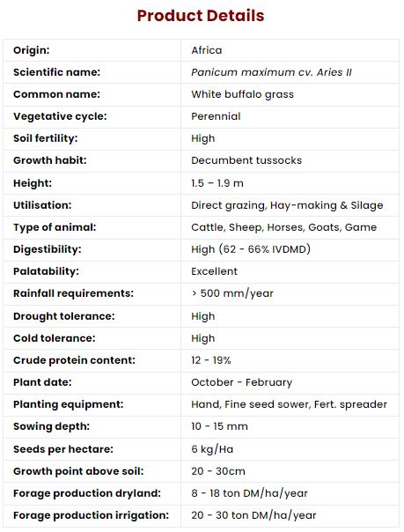Click the Africa value cell
404x532 pixels.
point(290,50)
